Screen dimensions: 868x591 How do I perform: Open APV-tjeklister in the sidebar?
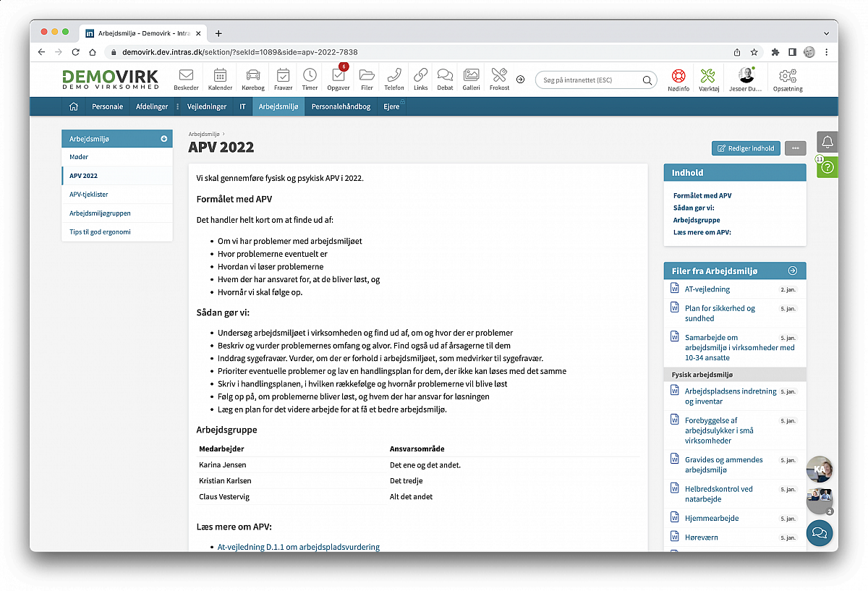(x=117, y=195)
